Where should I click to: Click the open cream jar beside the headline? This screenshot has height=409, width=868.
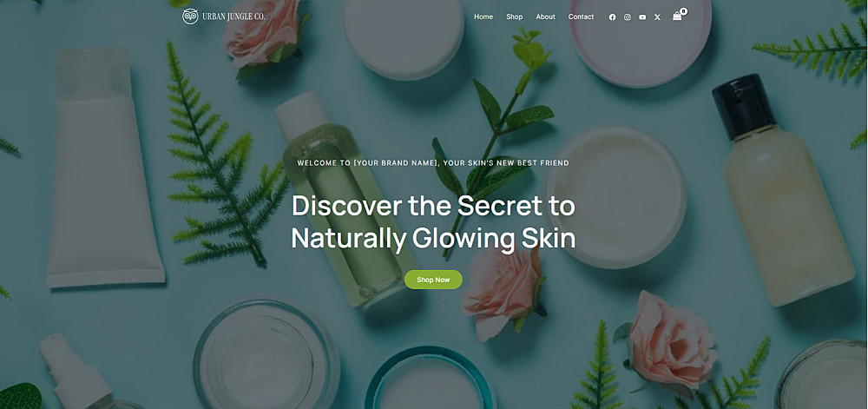[x=616, y=198]
